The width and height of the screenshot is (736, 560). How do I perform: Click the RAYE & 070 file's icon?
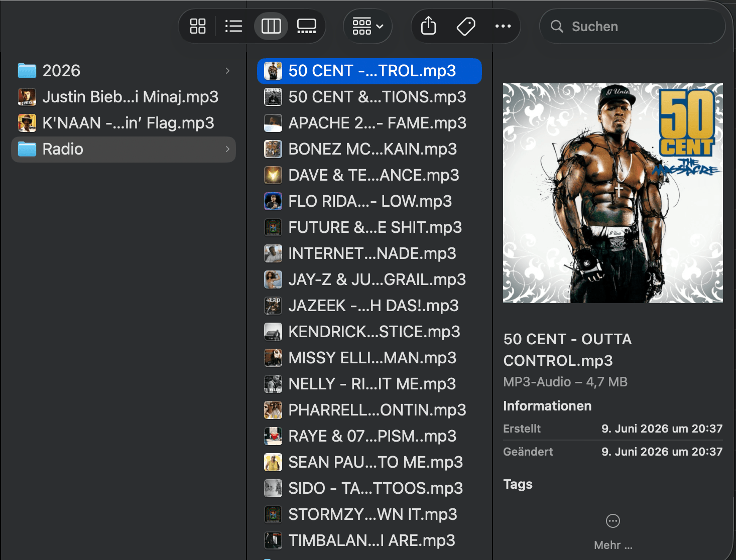point(273,436)
